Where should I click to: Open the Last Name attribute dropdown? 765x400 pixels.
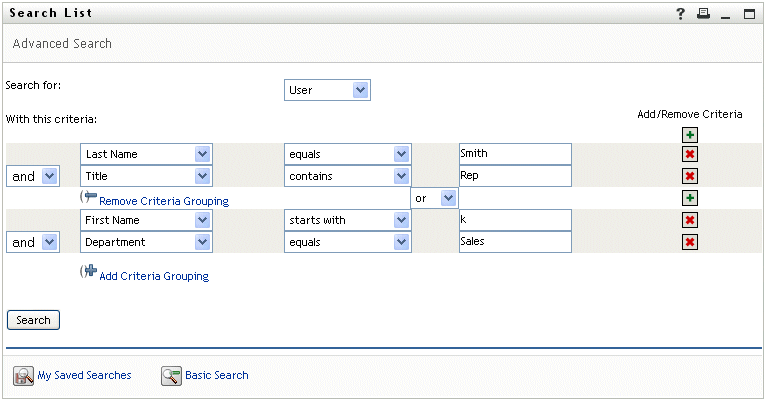point(146,154)
